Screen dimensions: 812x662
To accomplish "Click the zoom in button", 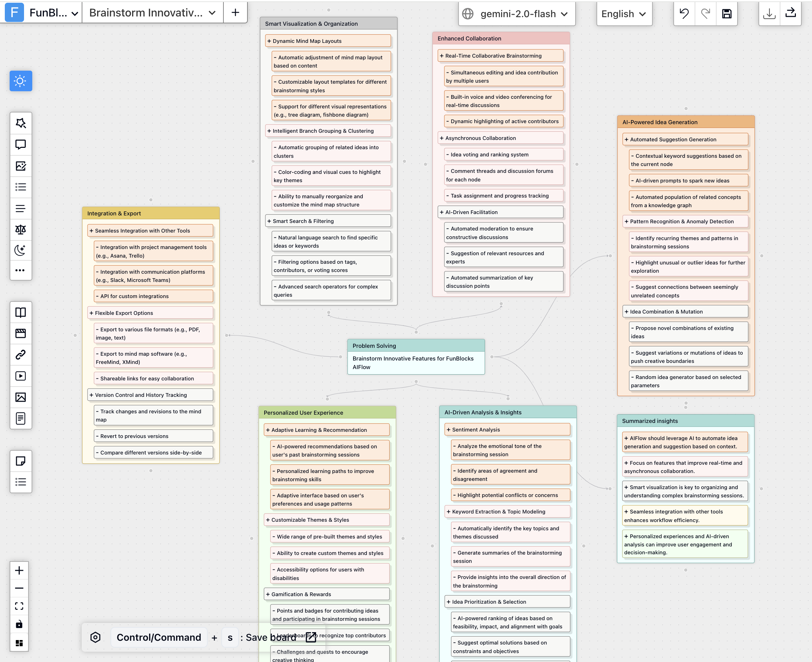I will click(19, 570).
